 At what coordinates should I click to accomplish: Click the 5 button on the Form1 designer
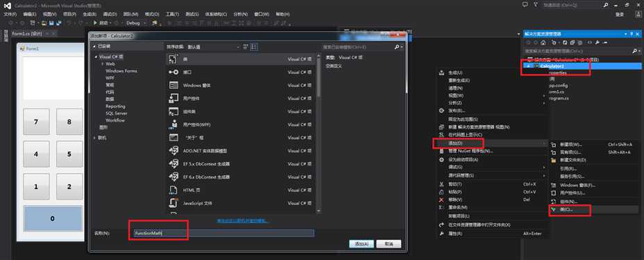69,154
